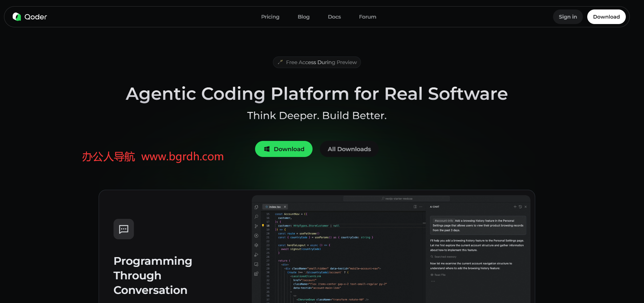Open the Source Control branch icon
The image size is (644, 303).
[256, 226]
